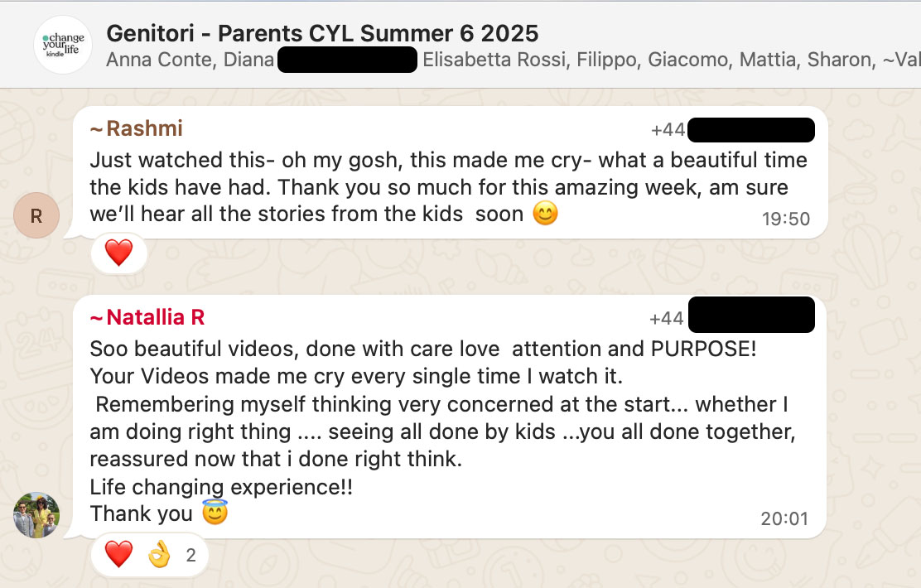Open the group members list starting with Anna Conte

(514, 60)
